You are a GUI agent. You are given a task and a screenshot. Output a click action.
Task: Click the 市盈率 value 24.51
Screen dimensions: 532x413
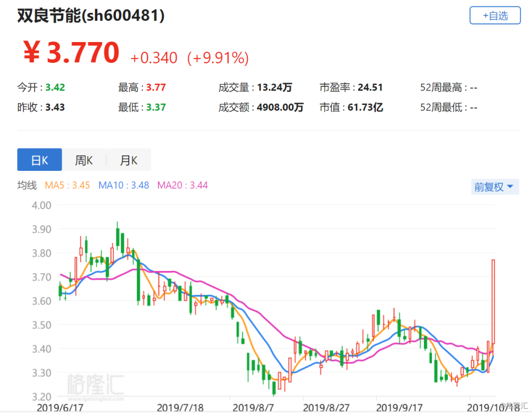tap(370, 88)
